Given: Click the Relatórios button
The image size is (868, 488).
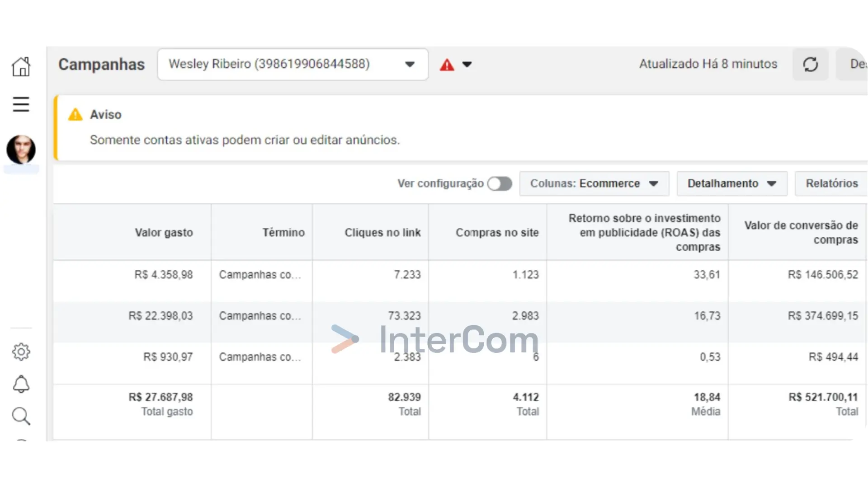Looking at the screenshot, I should pyautogui.click(x=831, y=183).
